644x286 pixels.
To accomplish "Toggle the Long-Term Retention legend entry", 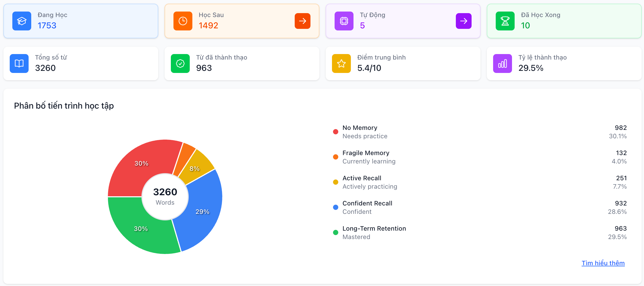I will 374,232.
